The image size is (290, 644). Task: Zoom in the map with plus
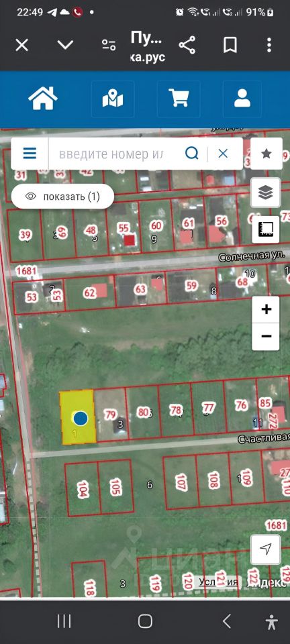click(267, 309)
